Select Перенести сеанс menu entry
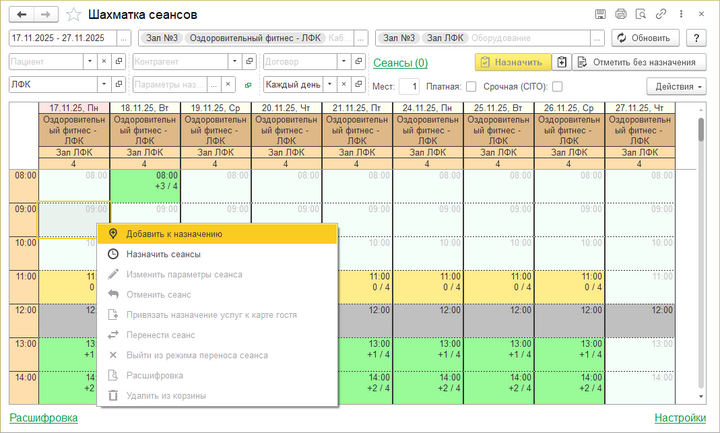720x433 pixels. pos(217,335)
